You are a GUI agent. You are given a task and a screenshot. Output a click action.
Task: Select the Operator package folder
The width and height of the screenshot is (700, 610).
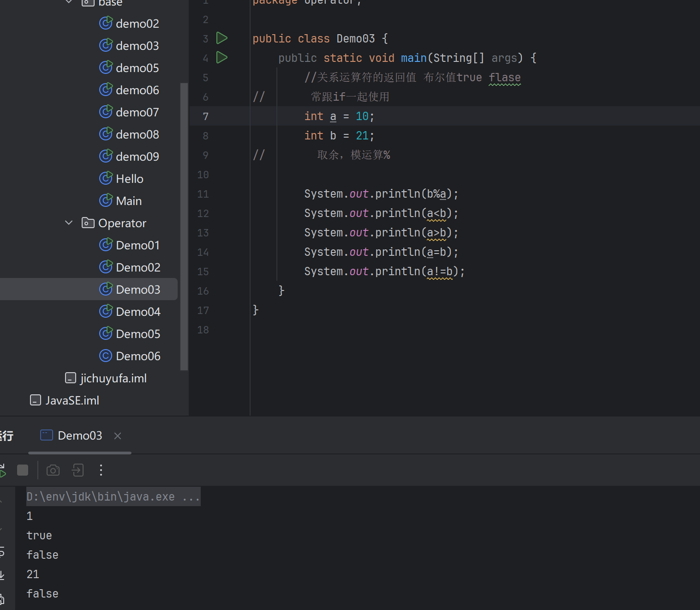[x=122, y=223]
